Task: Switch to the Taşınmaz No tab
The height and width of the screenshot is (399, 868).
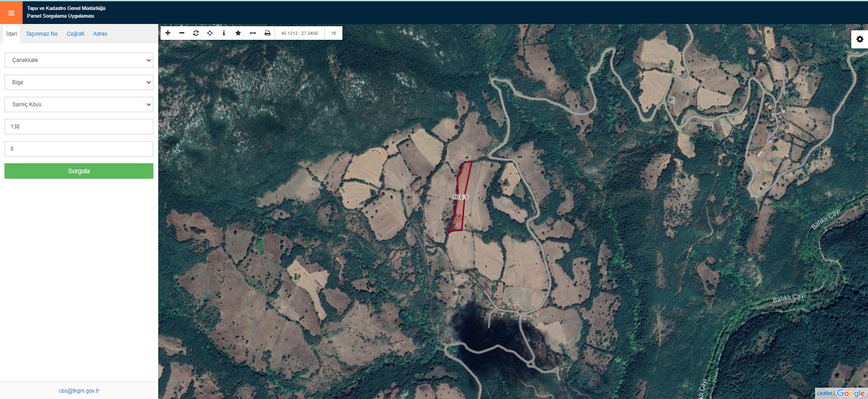Action: (42, 34)
